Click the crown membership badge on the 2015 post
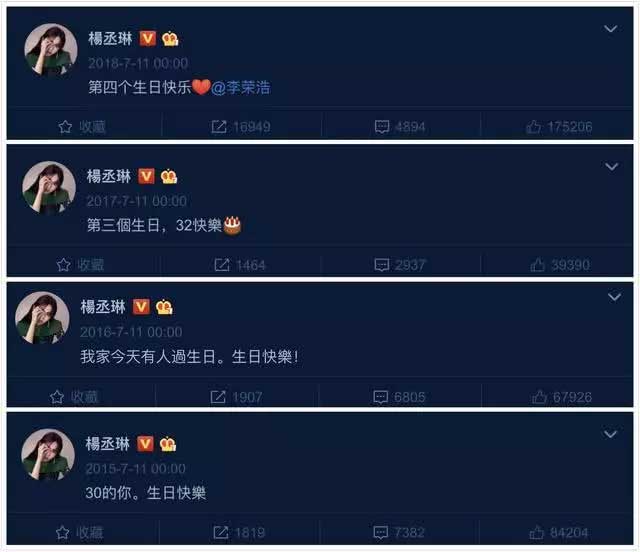 [167, 444]
